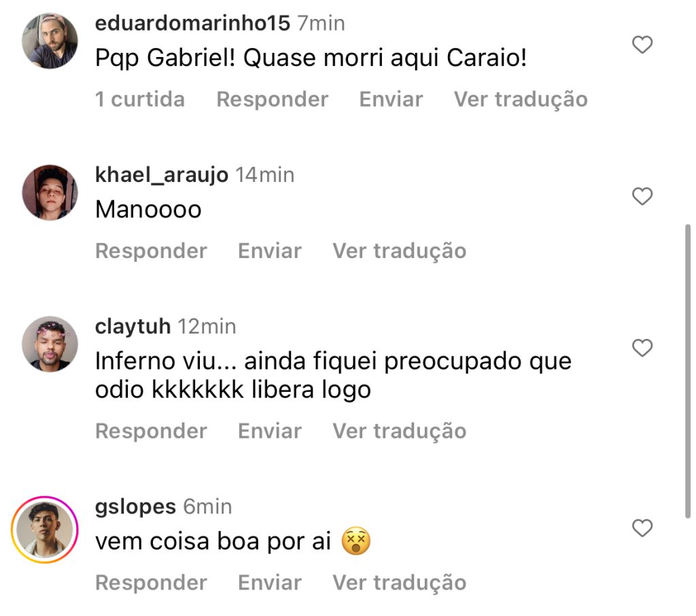Image resolution: width=696 pixels, height=616 pixels.
Task: Click Enviar under gslopes' comment
Action: [x=269, y=582]
